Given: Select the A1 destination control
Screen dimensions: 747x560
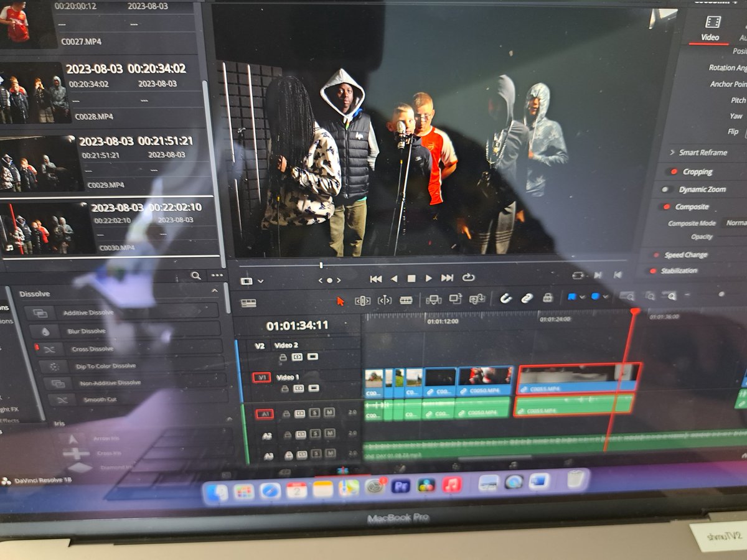Looking at the screenshot, I should coord(265,414).
